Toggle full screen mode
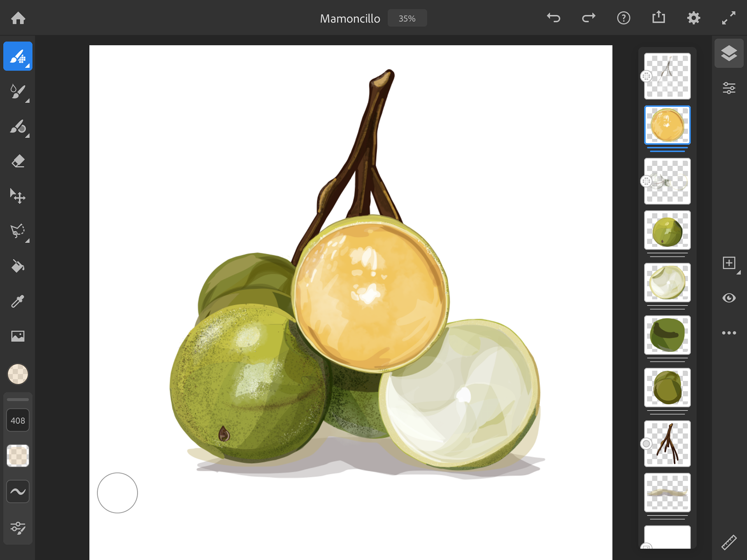This screenshot has height=560, width=747. point(728,18)
